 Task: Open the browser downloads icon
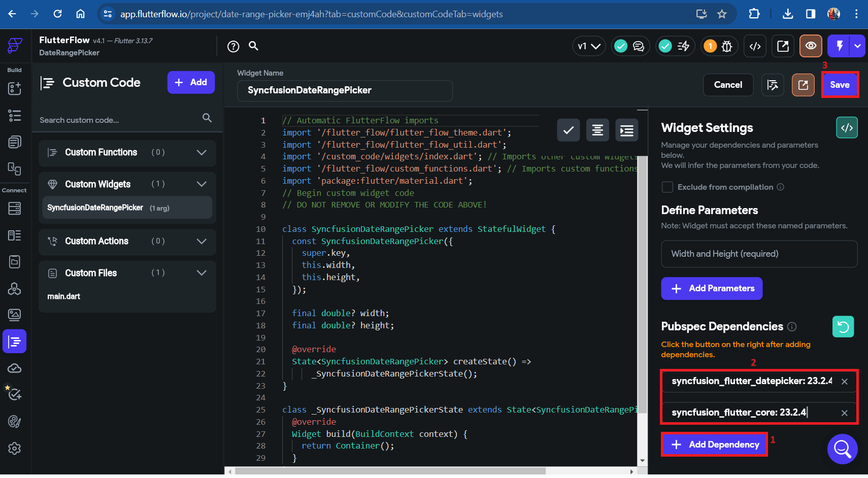(x=788, y=14)
